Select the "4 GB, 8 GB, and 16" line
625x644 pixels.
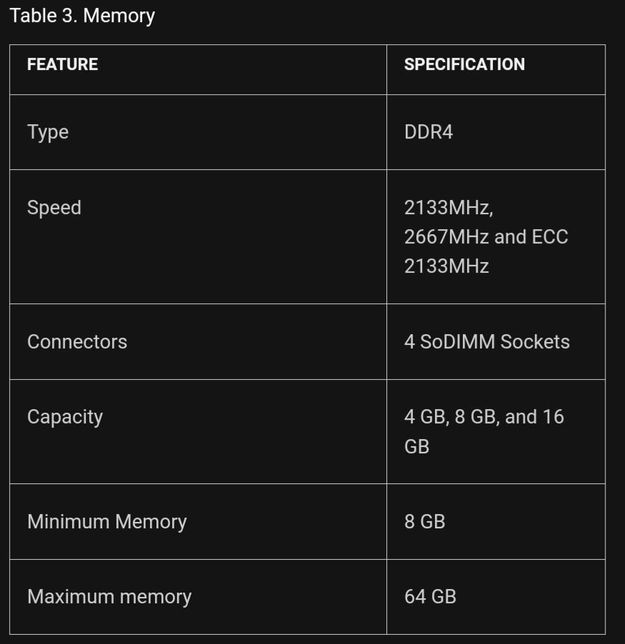tap(484, 417)
